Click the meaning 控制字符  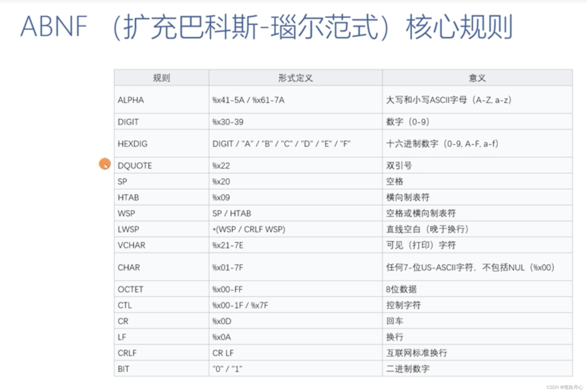[403, 305]
